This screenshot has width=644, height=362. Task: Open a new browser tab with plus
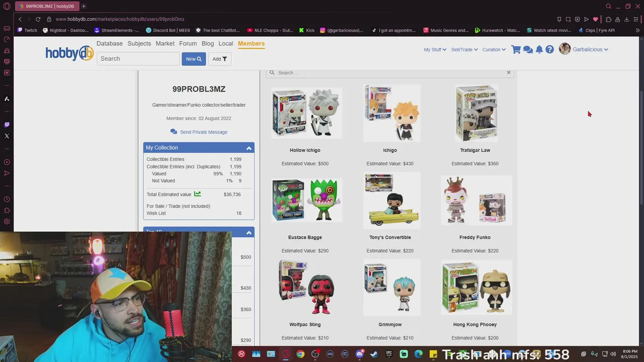click(x=84, y=6)
